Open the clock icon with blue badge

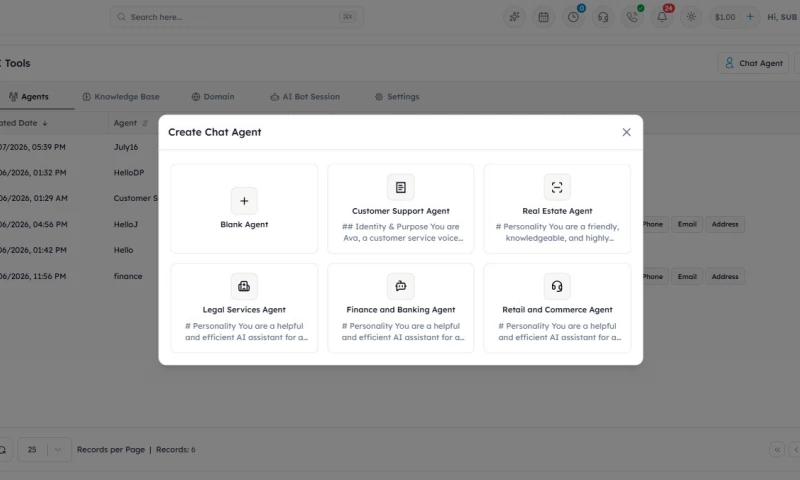573,17
